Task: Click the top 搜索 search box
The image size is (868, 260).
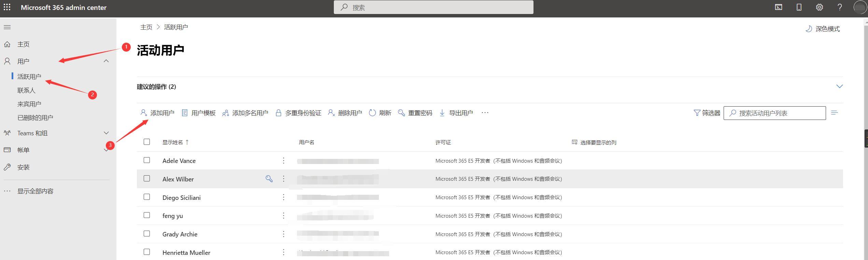Action: 433,7
